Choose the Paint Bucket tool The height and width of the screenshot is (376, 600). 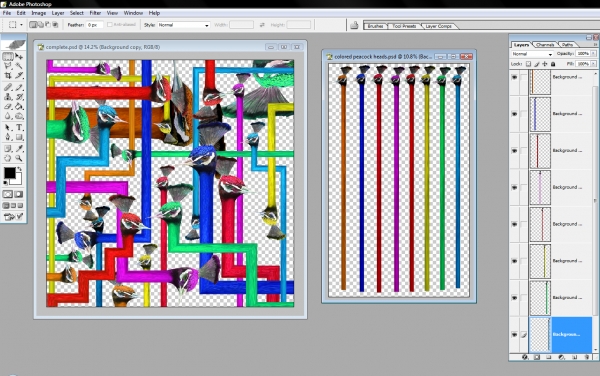pyautogui.click(x=19, y=106)
